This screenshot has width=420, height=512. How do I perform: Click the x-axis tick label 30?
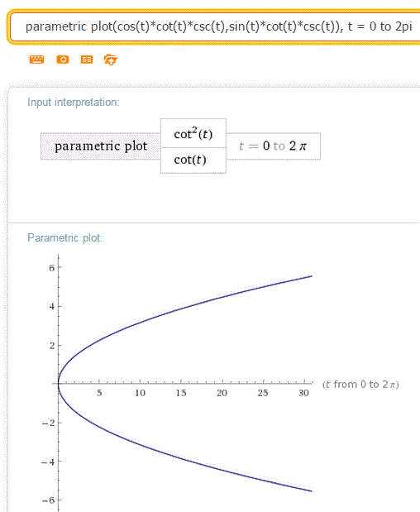click(x=303, y=393)
